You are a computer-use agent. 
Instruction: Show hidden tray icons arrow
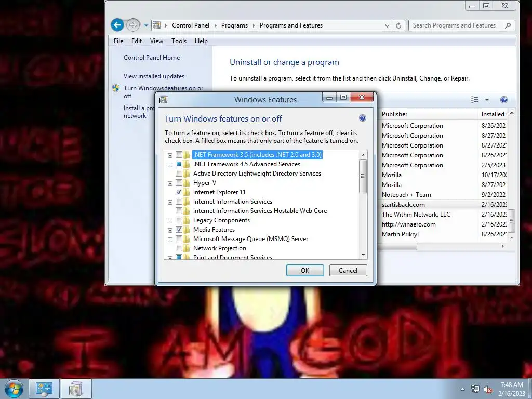click(x=462, y=389)
